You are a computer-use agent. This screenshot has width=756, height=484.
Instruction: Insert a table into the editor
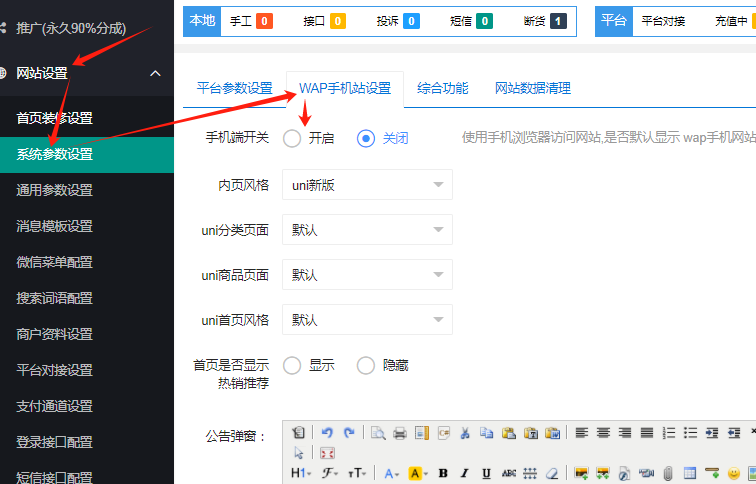(690, 473)
